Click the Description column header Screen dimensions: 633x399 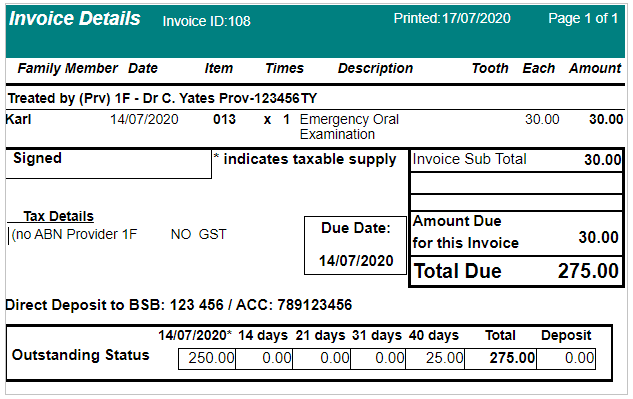click(x=375, y=68)
